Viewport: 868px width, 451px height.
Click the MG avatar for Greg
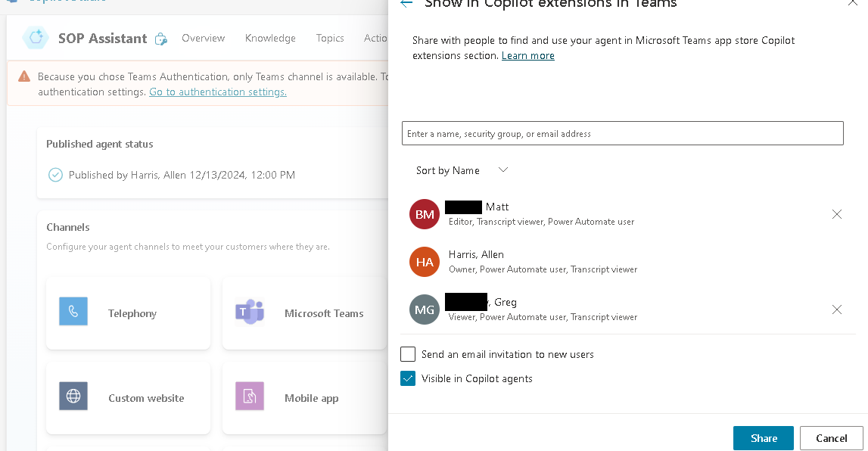(x=425, y=309)
